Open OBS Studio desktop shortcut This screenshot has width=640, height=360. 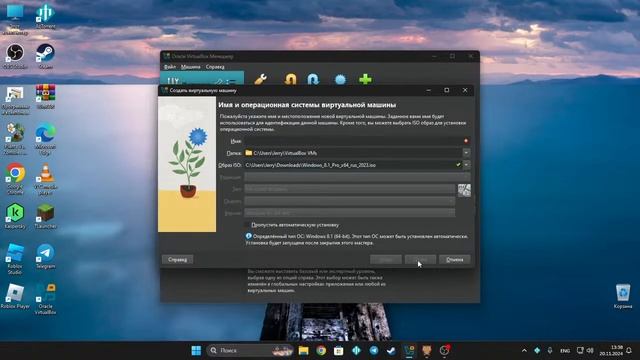tap(15, 56)
